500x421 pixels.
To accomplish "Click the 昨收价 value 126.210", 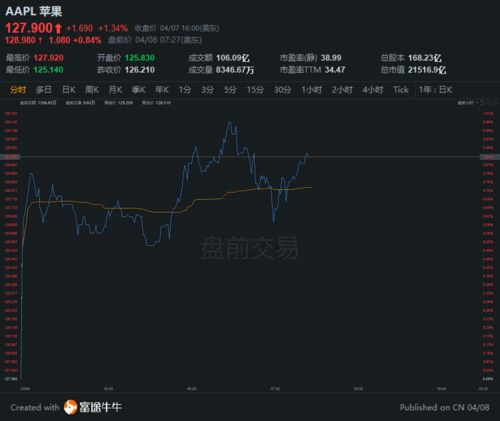I will coord(140,70).
